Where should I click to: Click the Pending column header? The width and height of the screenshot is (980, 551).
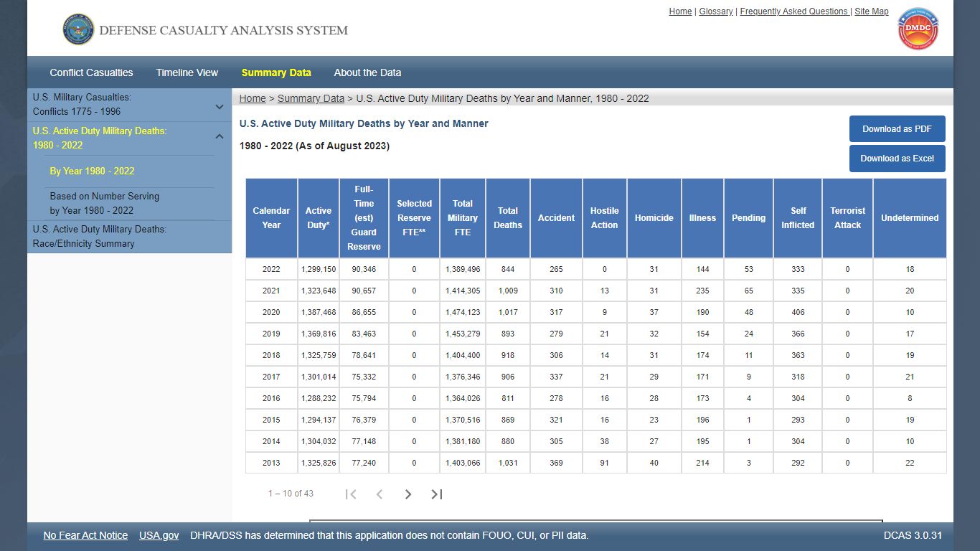coord(748,218)
